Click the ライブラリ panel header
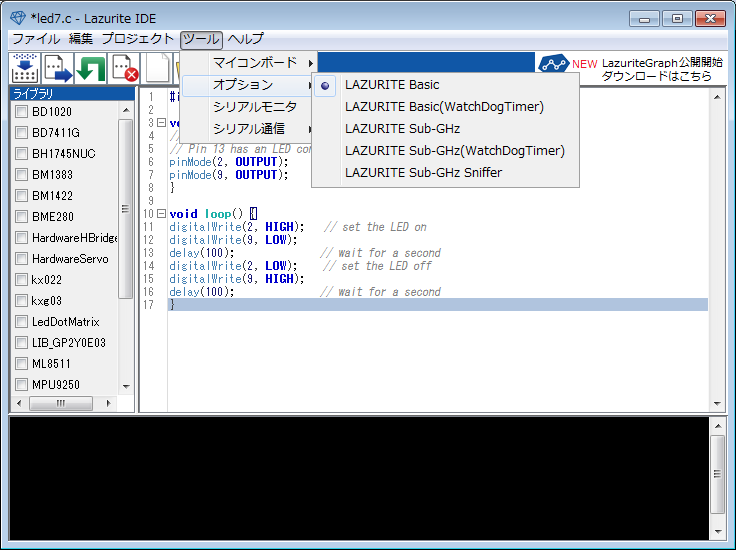Screen dimensions: 736x550 (73, 94)
